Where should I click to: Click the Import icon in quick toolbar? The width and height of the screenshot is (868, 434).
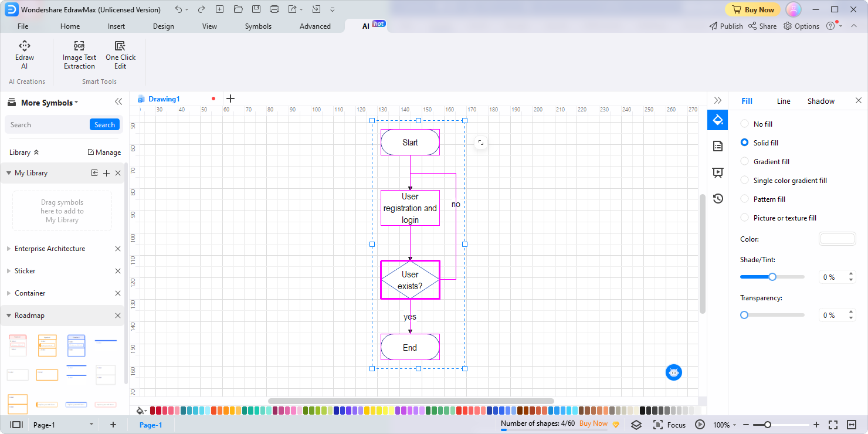pos(316,9)
